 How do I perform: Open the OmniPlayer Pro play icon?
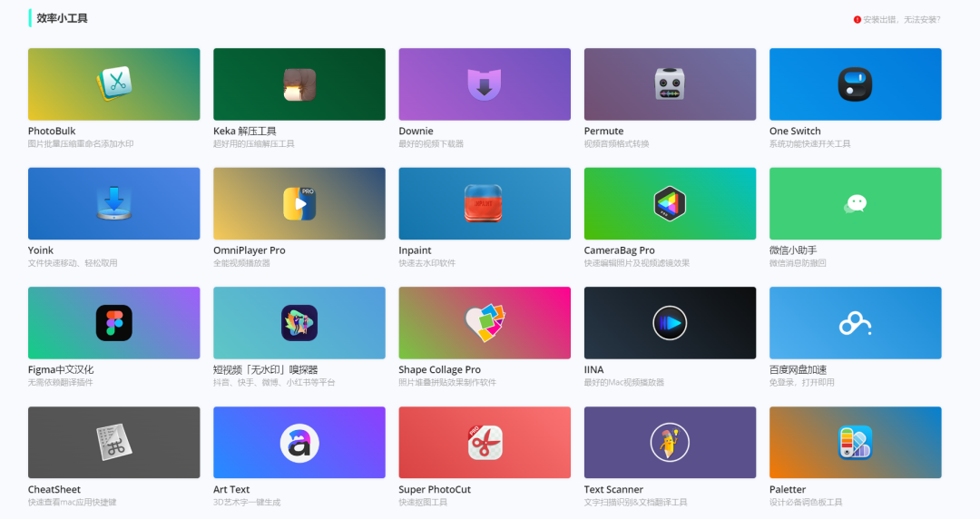pos(299,203)
